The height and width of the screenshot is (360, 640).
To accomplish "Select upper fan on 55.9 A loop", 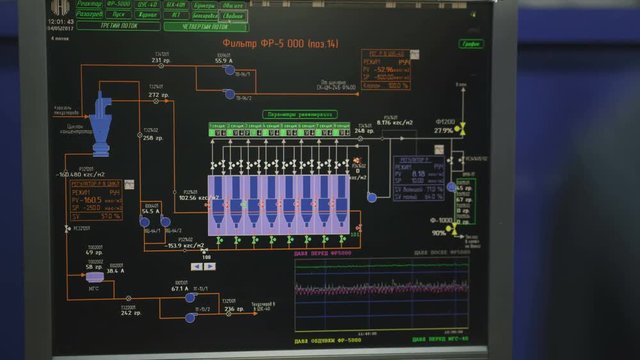I will [x=230, y=70].
